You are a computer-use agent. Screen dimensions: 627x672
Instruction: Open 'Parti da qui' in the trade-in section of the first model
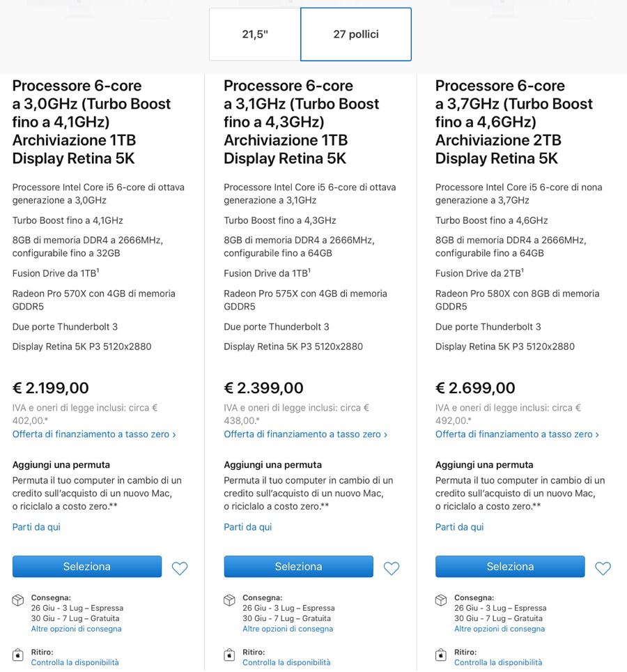pyautogui.click(x=35, y=527)
